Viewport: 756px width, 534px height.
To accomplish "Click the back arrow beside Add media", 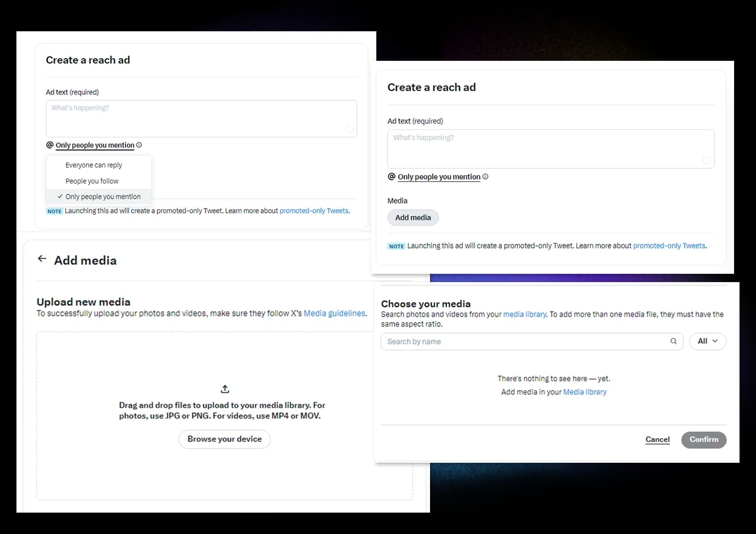I will click(42, 259).
